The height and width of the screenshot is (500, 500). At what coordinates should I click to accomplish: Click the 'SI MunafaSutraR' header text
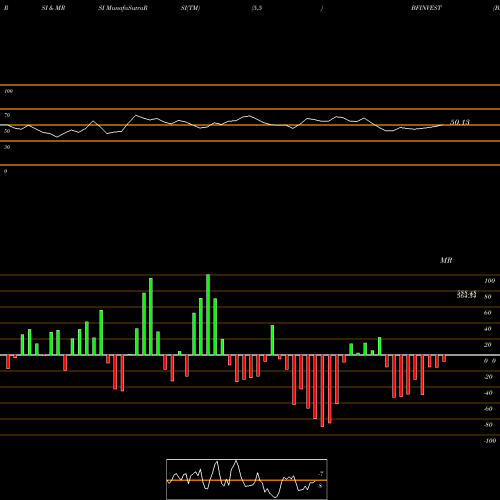click(x=123, y=8)
